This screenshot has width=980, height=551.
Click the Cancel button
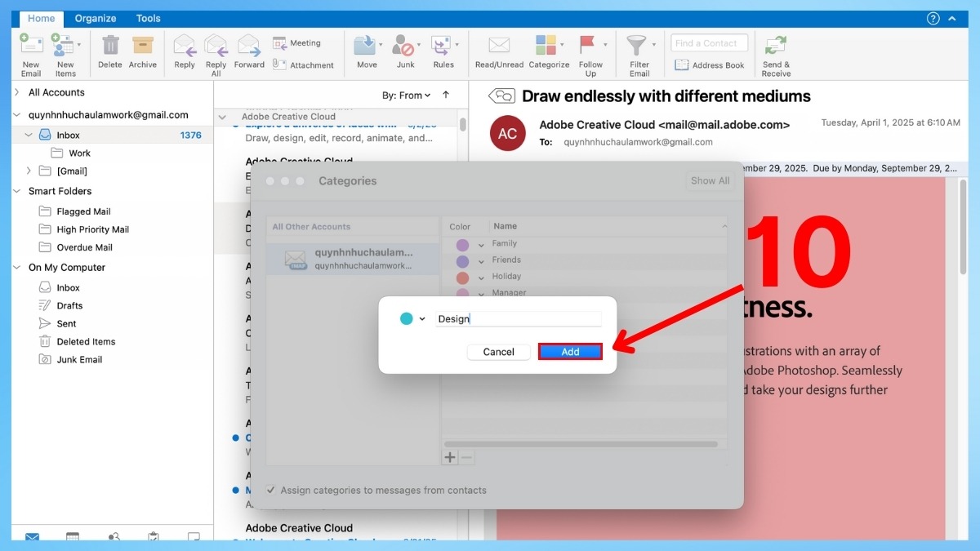point(498,352)
